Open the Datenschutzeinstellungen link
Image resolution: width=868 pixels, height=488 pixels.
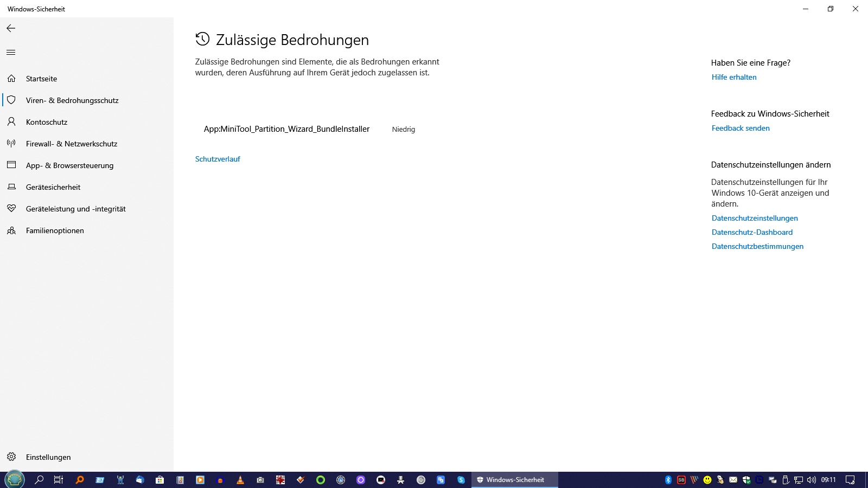(755, 218)
